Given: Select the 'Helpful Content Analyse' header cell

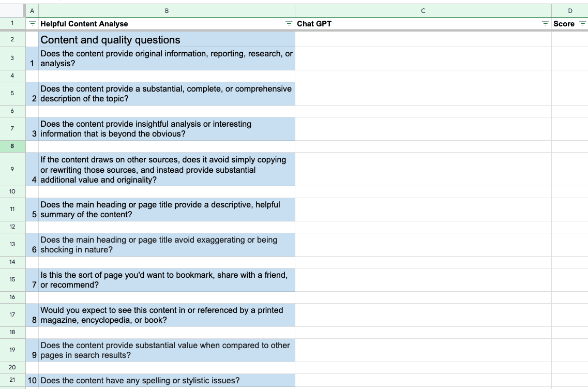Looking at the screenshot, I should pos(155,24).
